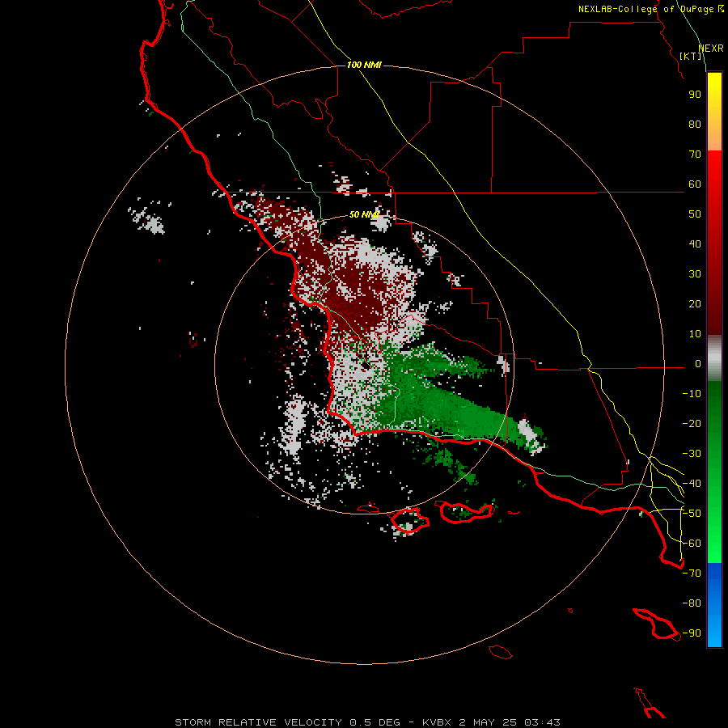Click the 20 value on the velocity scale
Viewport: 728px width, 728px height.
(695, 304)
